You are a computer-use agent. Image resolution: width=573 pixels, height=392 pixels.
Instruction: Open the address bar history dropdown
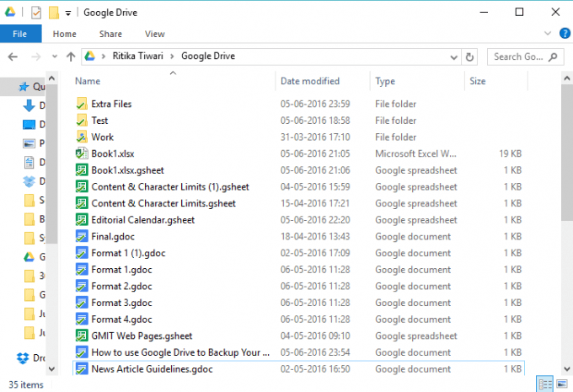(x=454, y=57)
